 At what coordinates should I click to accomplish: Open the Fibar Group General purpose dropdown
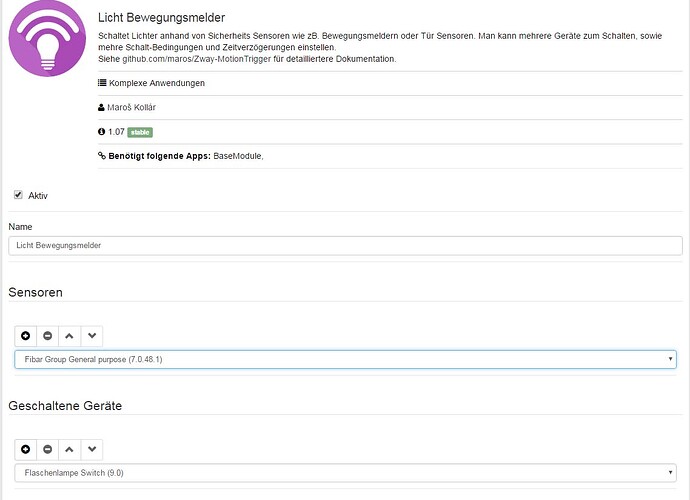tap(345, 359)
